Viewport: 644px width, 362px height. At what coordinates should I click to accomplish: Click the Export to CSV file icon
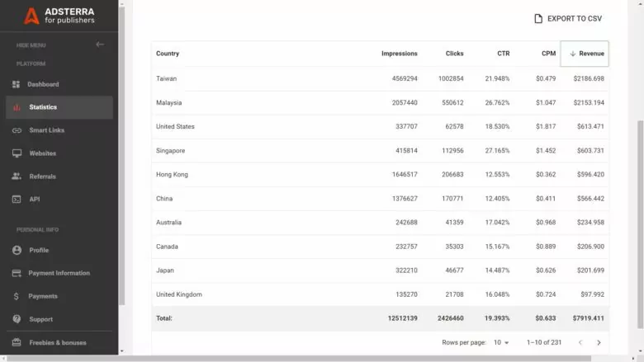(x=538, y=18)
